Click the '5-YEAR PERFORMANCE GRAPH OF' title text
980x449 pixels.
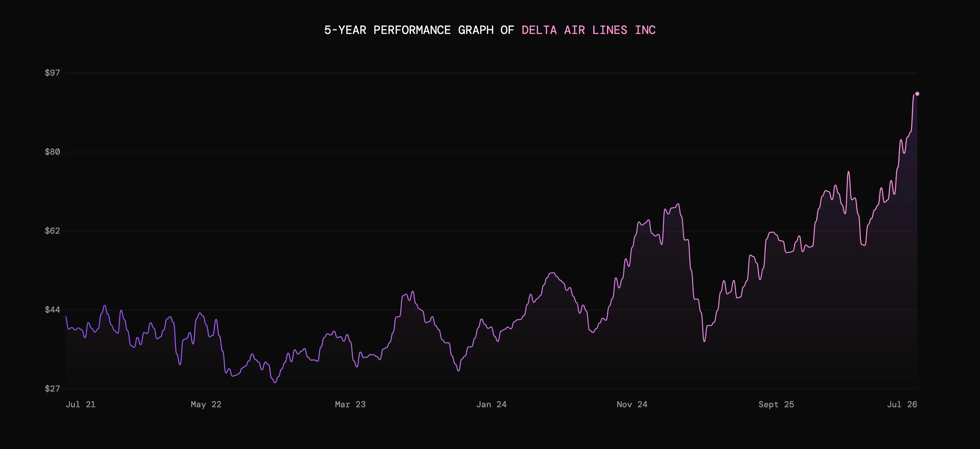point(419,30)
